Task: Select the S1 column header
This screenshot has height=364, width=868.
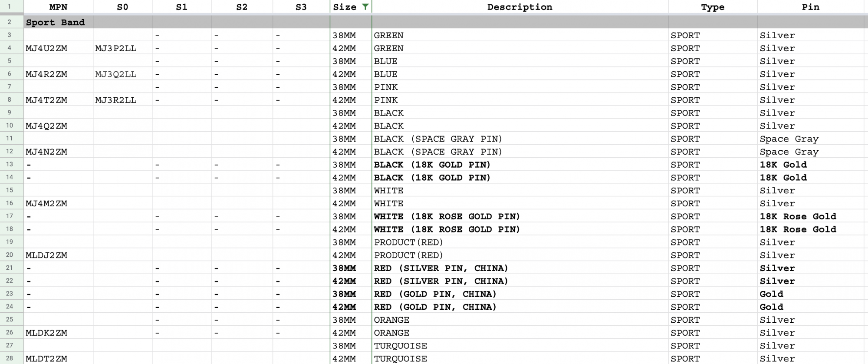Action: click(181, 7)
